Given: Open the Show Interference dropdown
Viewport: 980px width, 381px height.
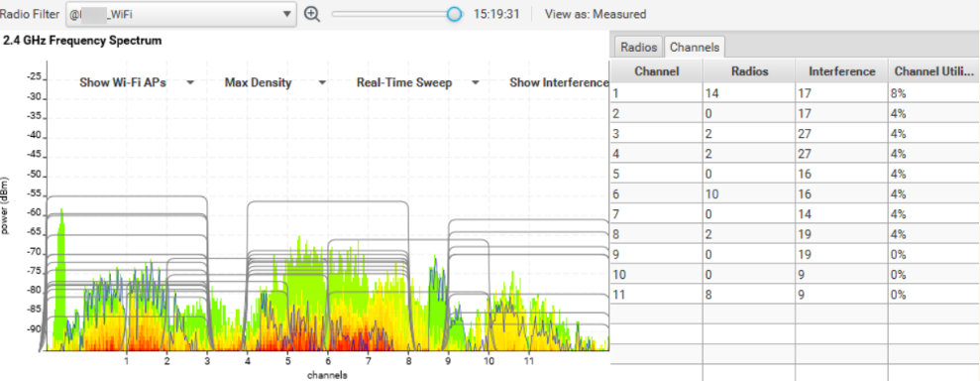Looking at the screenshot, I should [560, 82].
